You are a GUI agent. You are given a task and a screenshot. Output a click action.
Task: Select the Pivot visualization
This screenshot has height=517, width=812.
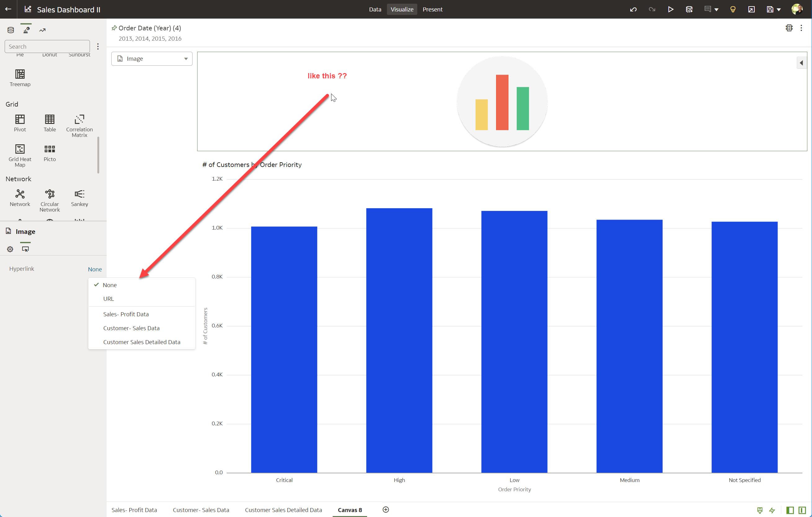[20, 123]
